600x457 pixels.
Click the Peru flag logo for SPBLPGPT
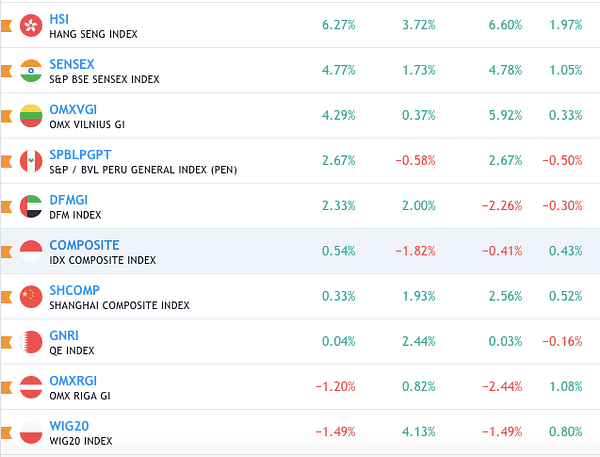click(x=31, y=161)
